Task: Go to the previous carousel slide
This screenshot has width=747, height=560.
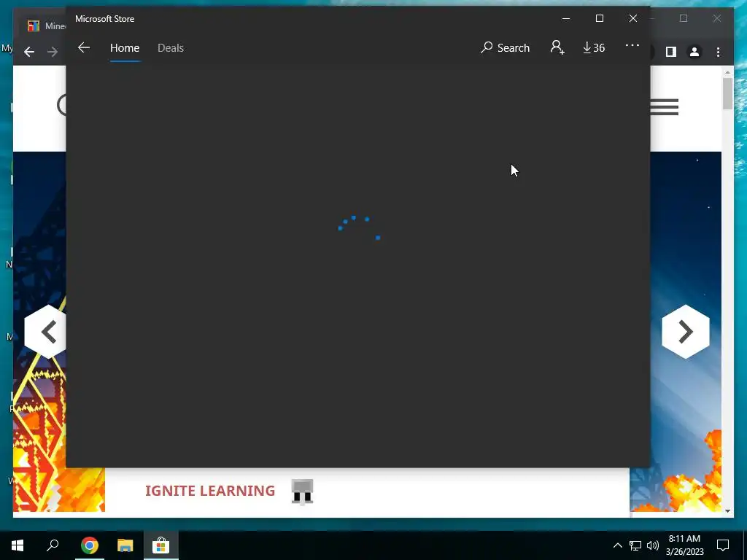Action: (x=45, y=332)
